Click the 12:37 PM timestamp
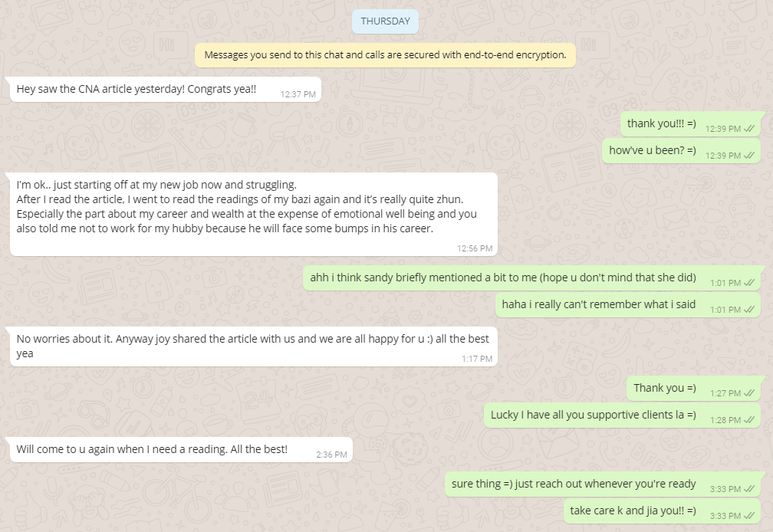 pos(298,94)
